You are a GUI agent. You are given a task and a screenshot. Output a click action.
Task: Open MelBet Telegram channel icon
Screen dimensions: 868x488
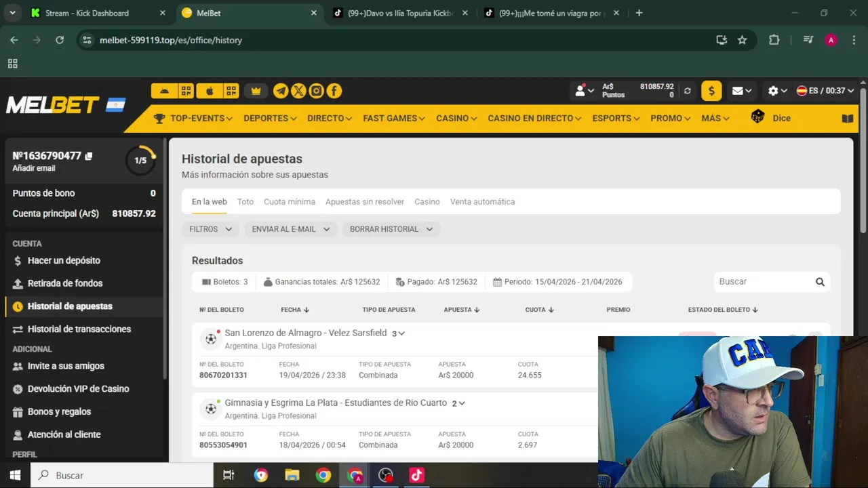[281, 91]
